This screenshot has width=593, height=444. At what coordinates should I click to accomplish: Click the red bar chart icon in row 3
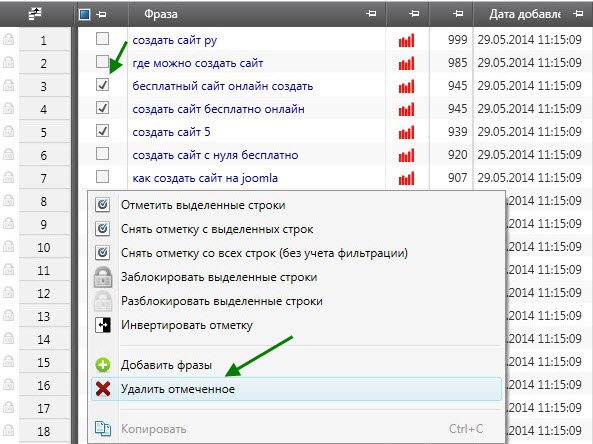click(407, 86)
